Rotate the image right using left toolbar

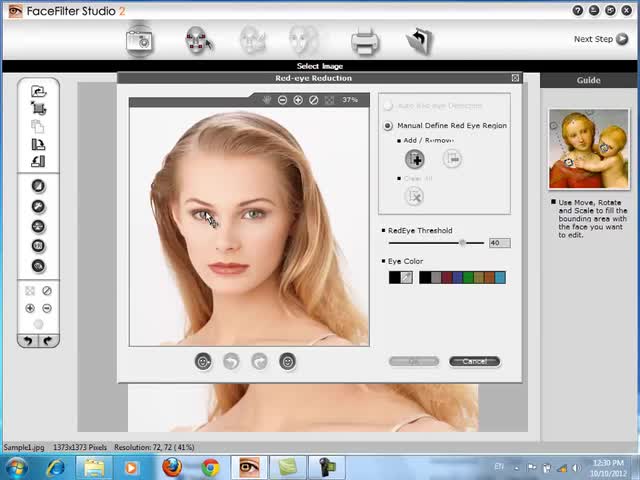pyautogui.click(x=38, y=144)
